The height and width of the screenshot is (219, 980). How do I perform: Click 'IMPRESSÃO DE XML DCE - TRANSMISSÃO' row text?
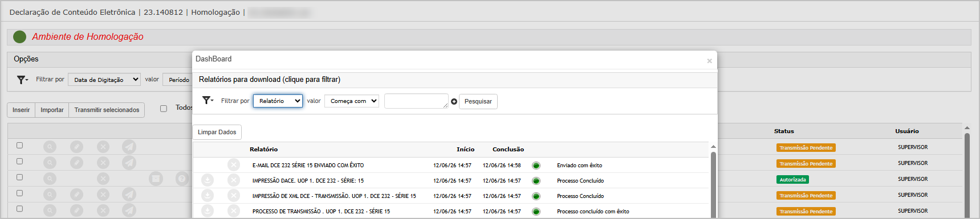coord(334,196)
